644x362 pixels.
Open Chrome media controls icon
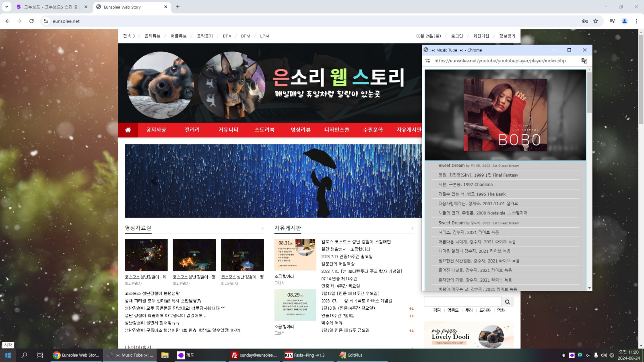click(612, 21)
